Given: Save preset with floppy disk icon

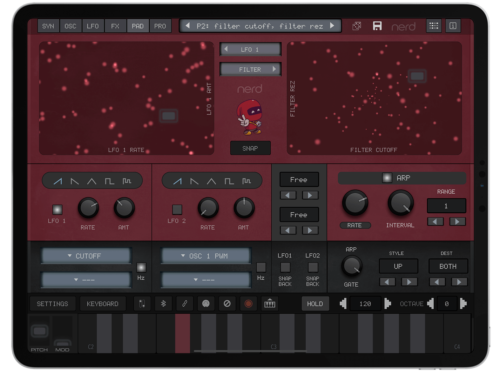Looking at the screenshot, I should coord(377,26).
